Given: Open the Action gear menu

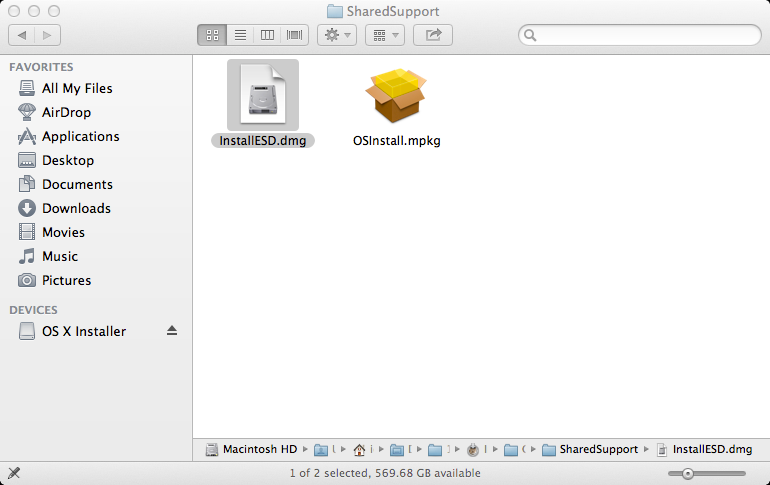Looking at the screenshot, I should click(337, 35).
